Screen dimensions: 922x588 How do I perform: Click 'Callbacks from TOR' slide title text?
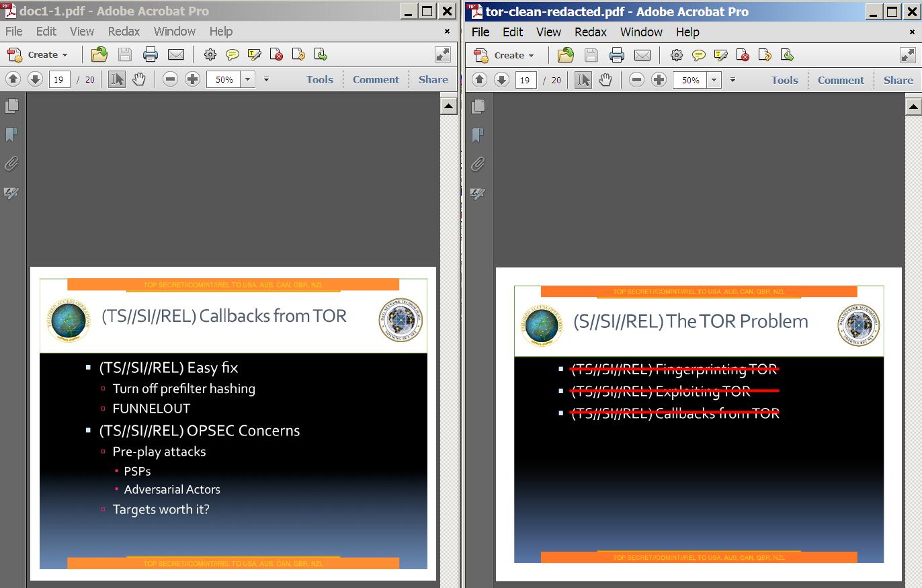point(273,315)
